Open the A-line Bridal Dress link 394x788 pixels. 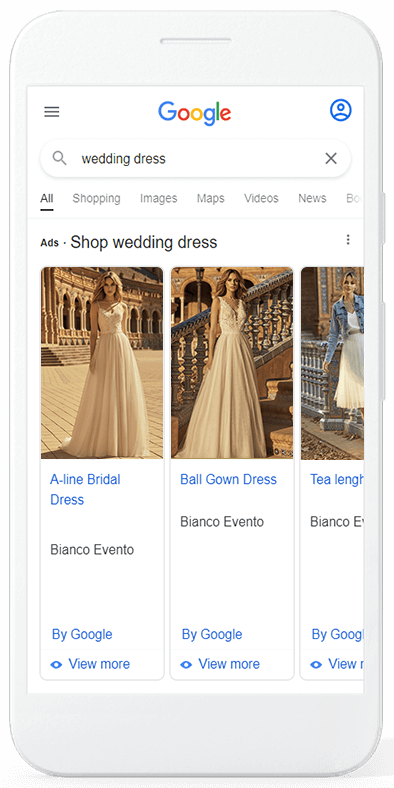coord(85,489)
